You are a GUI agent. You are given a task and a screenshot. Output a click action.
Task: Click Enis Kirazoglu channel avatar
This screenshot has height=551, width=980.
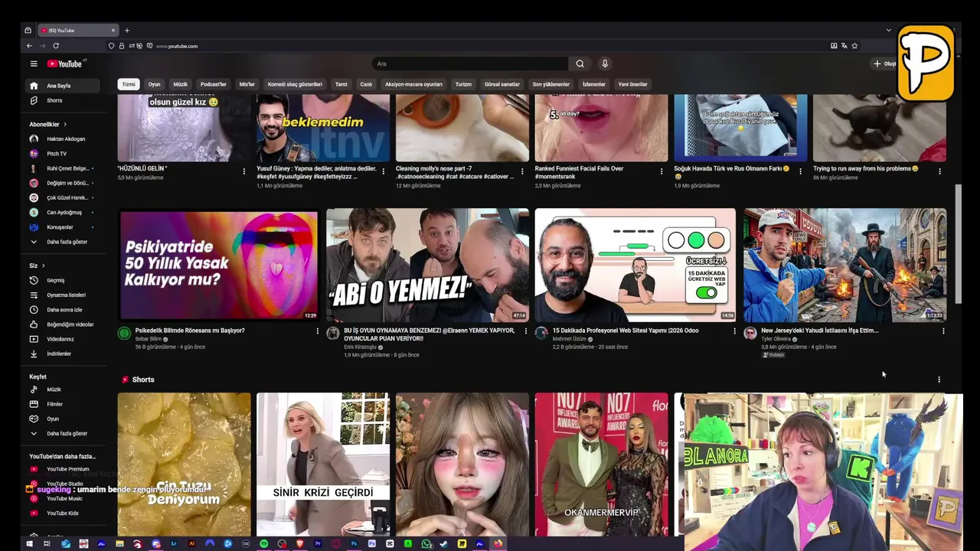pos(333,333)
